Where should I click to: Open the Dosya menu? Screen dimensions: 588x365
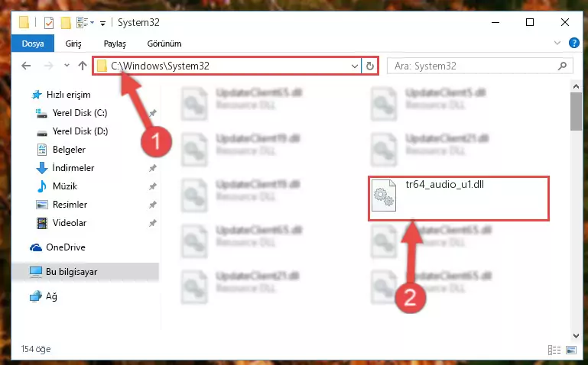click(x=33, y=44)
